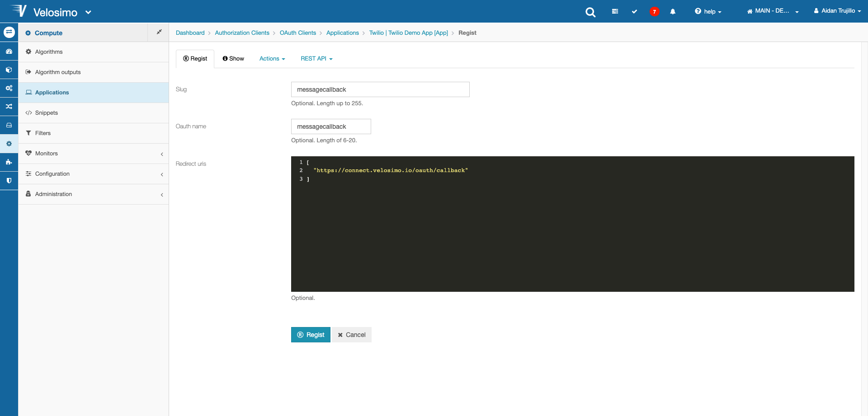Go to Dashboard breadcrumb
868x416 pixels.
coord(190,33)
